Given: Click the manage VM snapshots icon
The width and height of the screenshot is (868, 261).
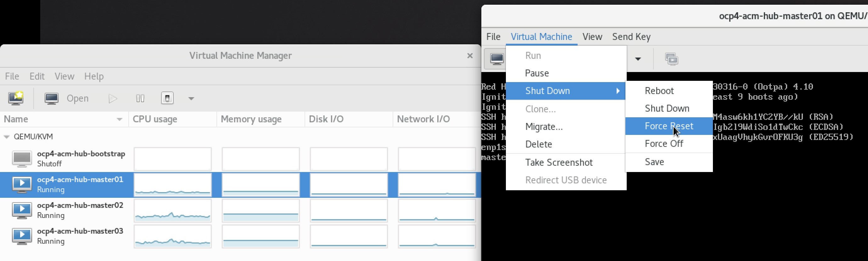Looking at the screenshot, I should pos(671,59).
